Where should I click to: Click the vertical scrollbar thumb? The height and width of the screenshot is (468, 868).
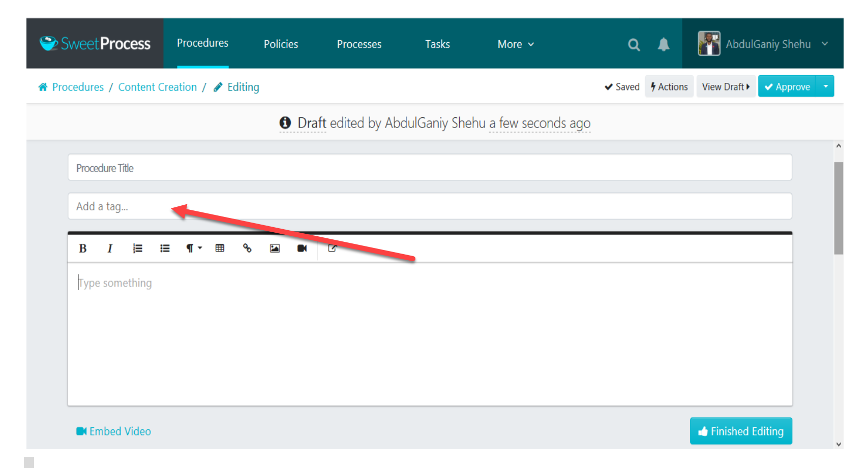839,208
